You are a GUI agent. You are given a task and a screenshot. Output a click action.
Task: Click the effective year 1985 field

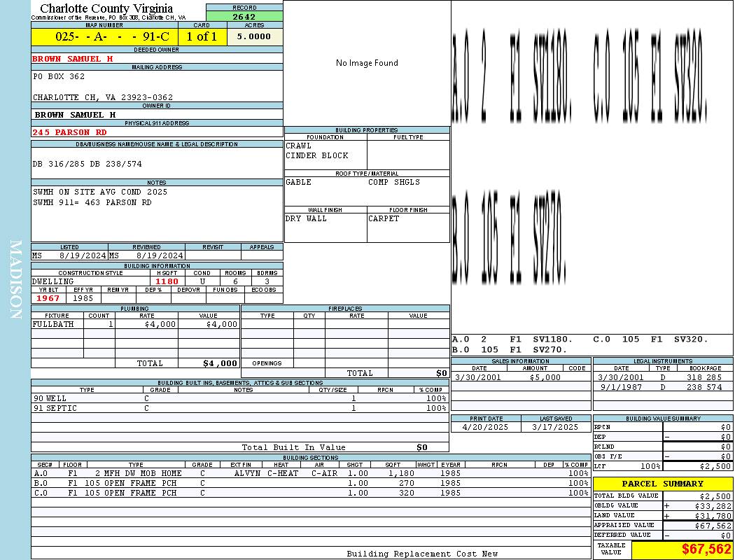[83, 298]
